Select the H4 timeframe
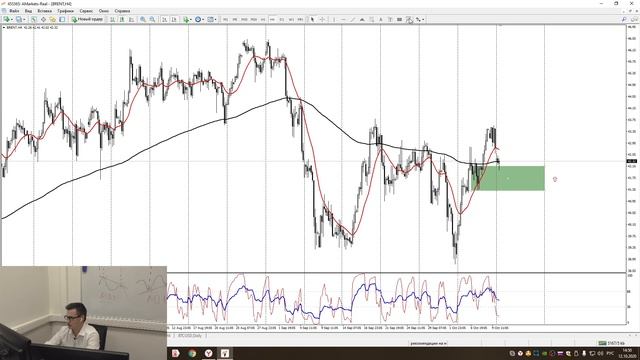Image resolution: width=640 pixels, height=360 pixels. (272, 19)
